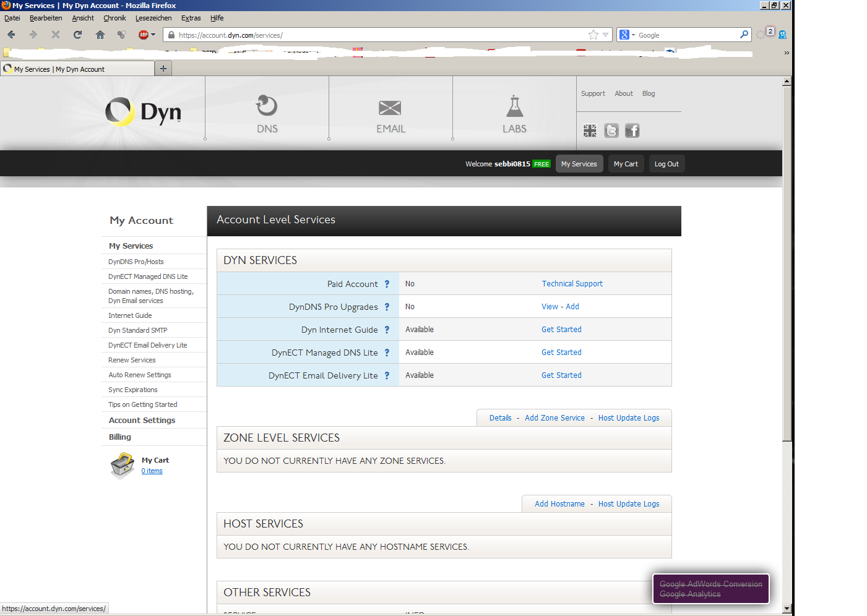Click the Adblock Plus ABP icon
Image resolution: width=867 pixels, height=616 pixels.
coord(144,35)
